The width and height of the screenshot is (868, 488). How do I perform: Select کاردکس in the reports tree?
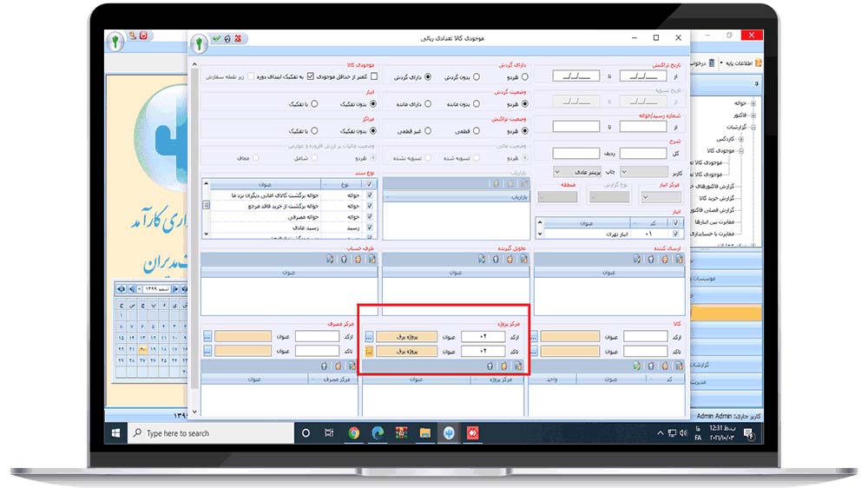[726, 139]
